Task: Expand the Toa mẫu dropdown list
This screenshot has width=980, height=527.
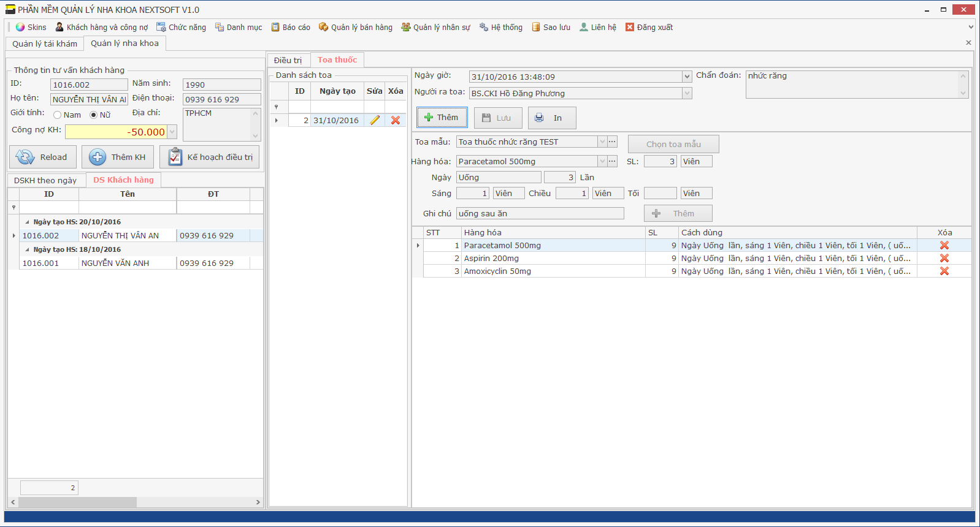Action: (x=602, y=142)
